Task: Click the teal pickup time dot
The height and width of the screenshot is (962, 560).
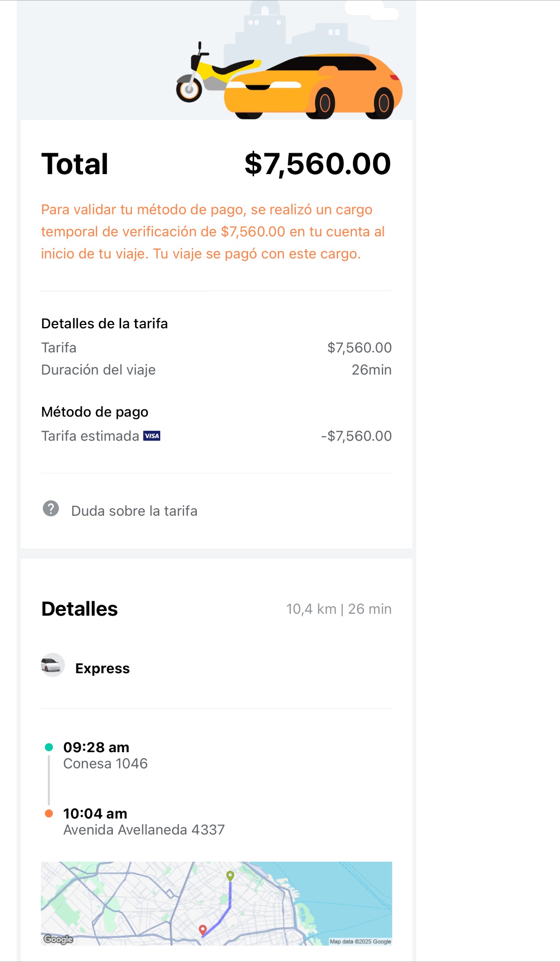Action: 49,747
